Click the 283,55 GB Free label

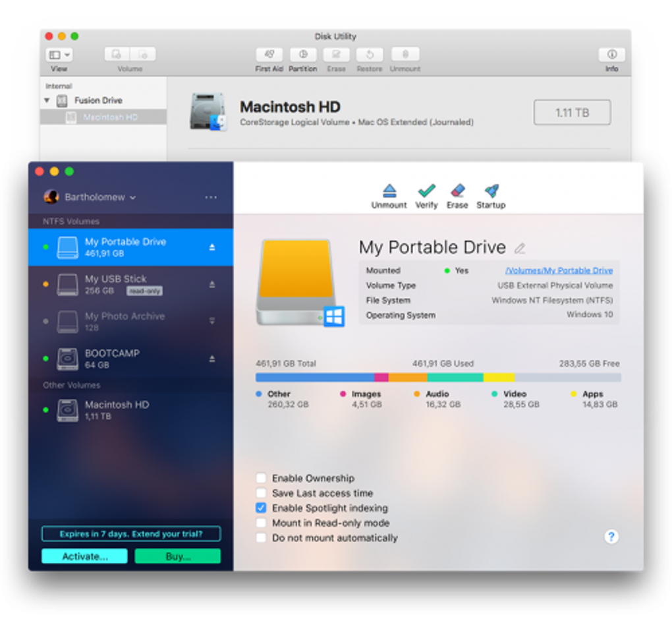tap(589, 364)
